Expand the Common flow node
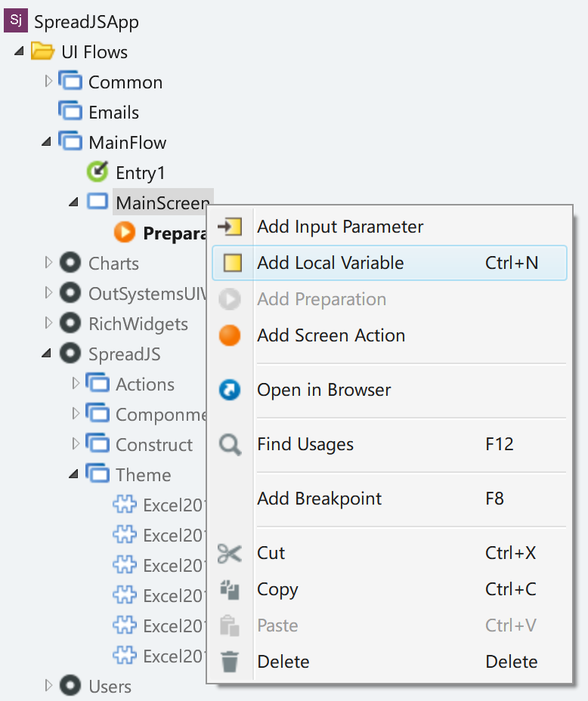Screen dimensions: 588x701 tap(48, 82)
